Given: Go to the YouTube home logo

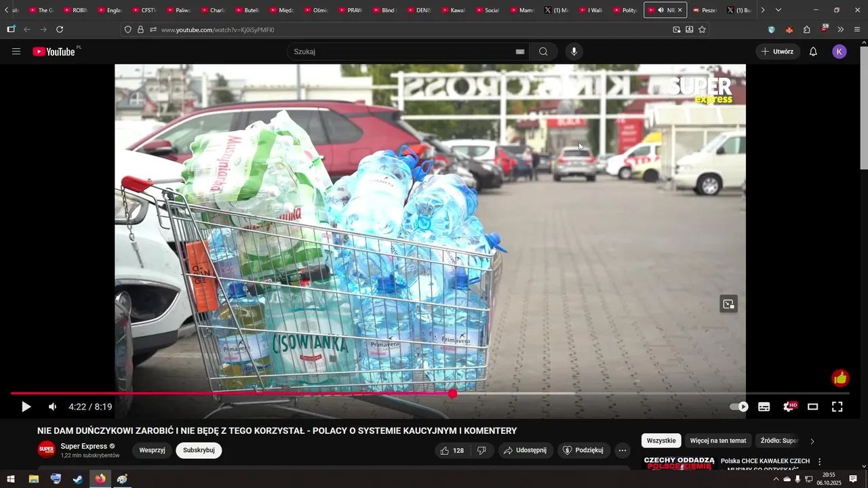Looking at the screenshot, I should [x=54, y=52].
